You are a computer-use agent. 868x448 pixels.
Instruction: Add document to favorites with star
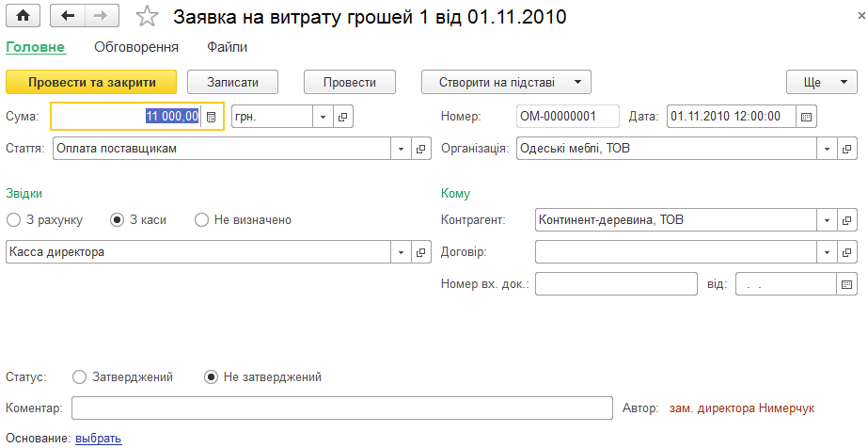click(x=147, y=17)
